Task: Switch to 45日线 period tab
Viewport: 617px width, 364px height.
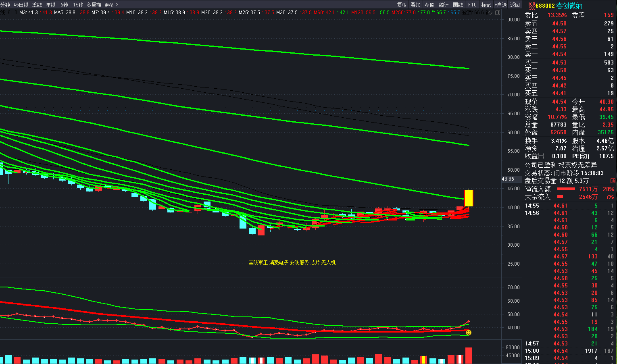Action: click(21, 5)
